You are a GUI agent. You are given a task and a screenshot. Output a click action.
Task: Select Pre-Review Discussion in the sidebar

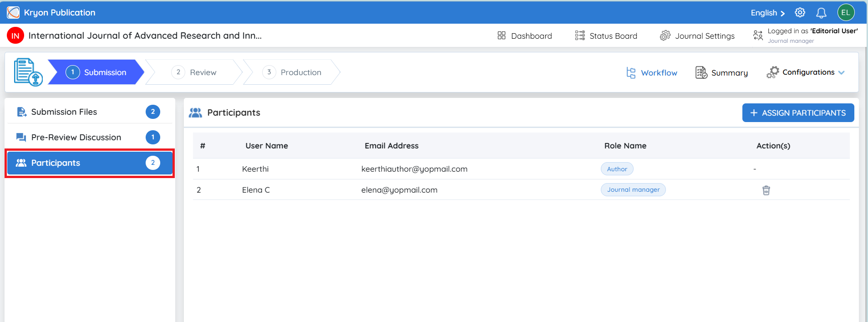(x=90, y=137)
